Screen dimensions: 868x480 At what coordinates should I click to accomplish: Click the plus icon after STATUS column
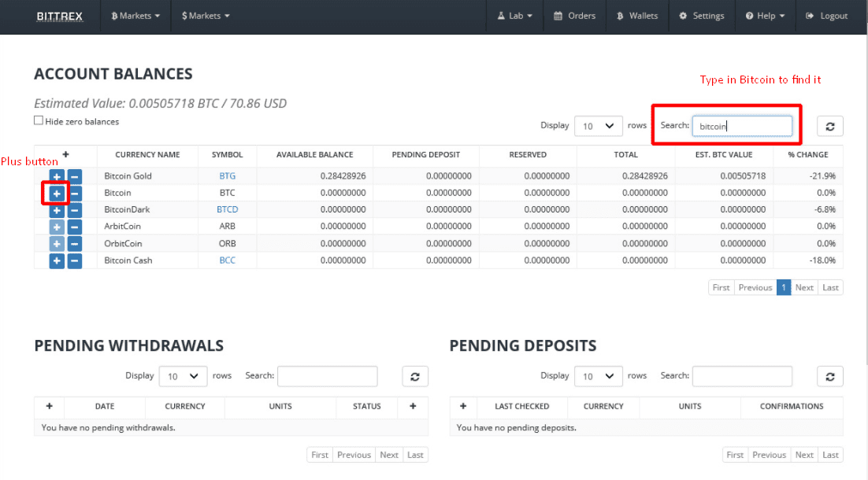click(x=413, y=406)
